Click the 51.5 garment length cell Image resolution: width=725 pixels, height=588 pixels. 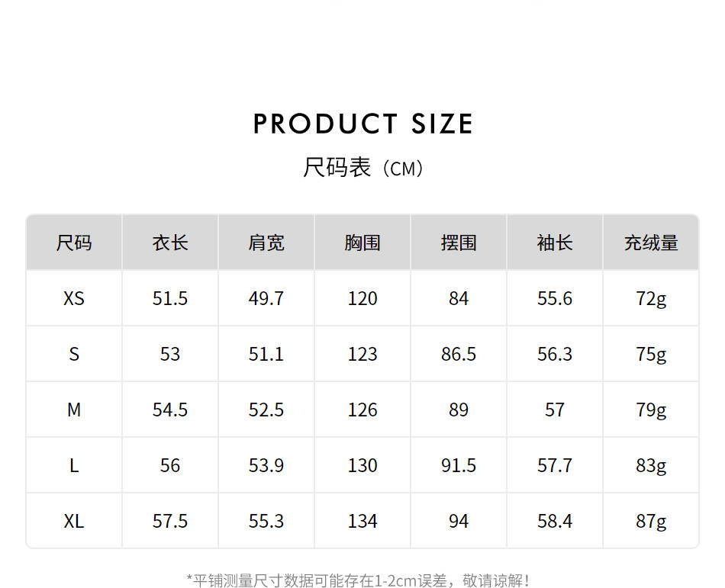coord(170,298)
